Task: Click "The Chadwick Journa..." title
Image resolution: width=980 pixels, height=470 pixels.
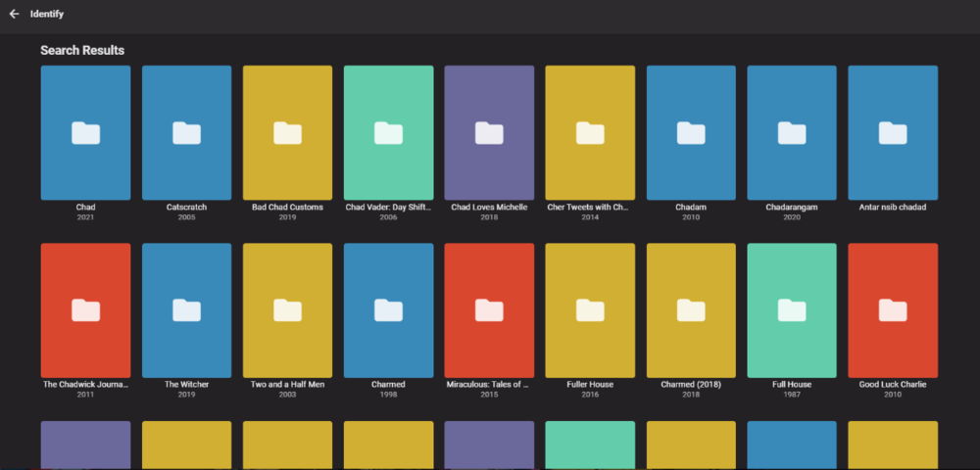Action: point(85,385)
